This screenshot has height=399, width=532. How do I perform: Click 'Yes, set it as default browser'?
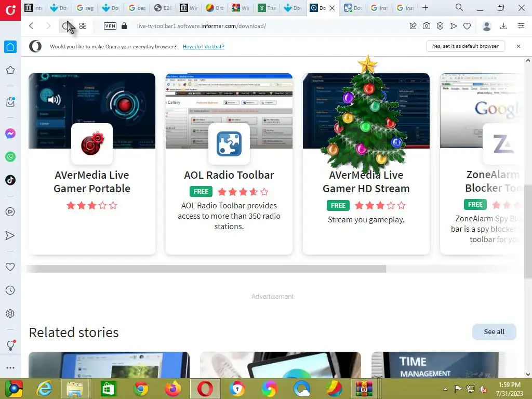(x=465, y=46)
